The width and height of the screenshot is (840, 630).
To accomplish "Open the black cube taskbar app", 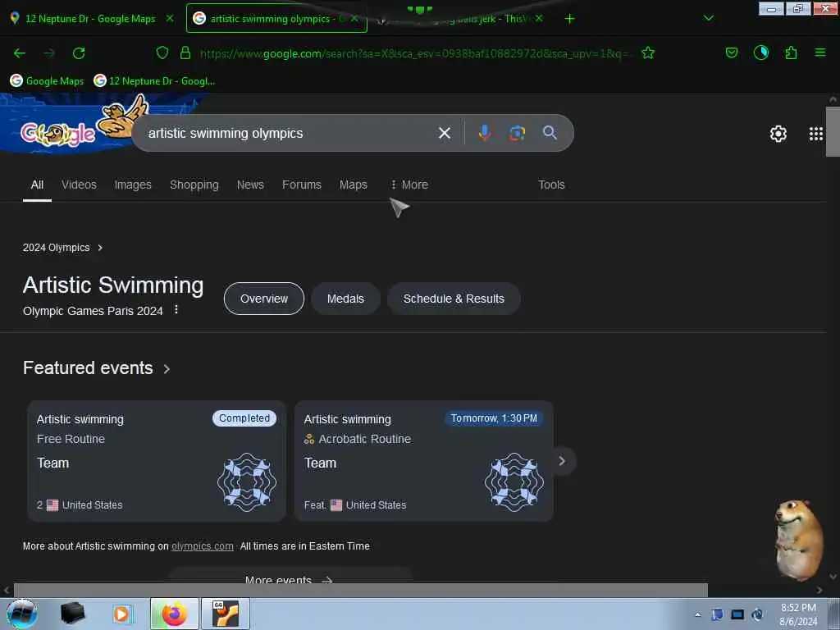I will click(72, 614).
